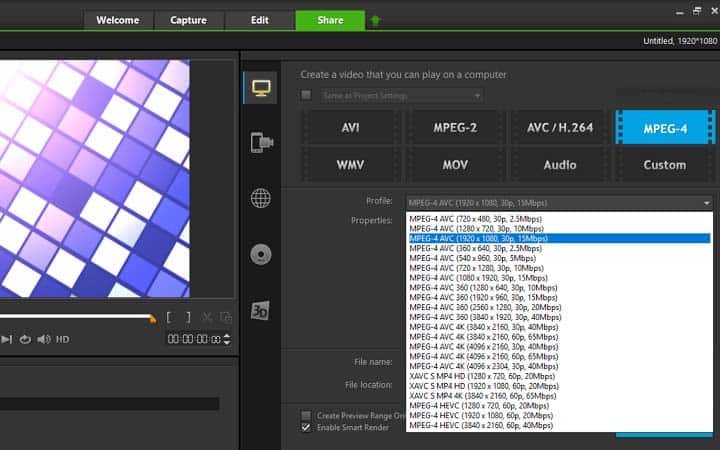720x450 pixels.
Task: Choose the AVI format button
Action: 350,128
